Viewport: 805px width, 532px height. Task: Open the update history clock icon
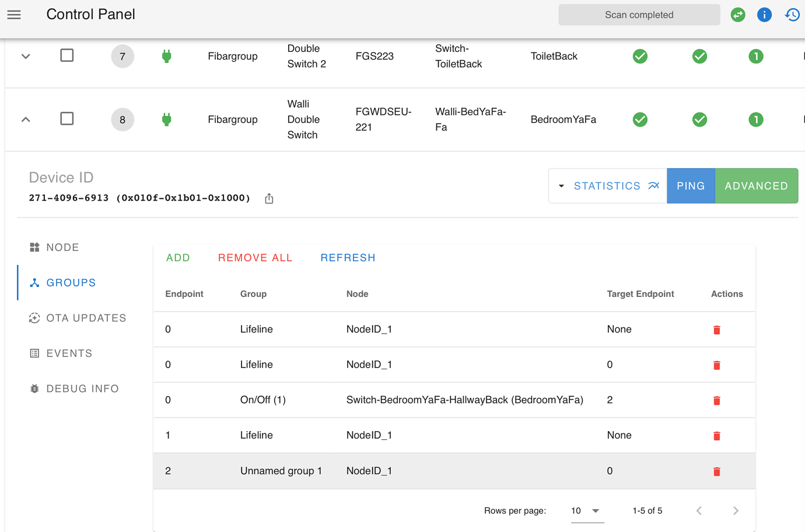pos(792,15)
